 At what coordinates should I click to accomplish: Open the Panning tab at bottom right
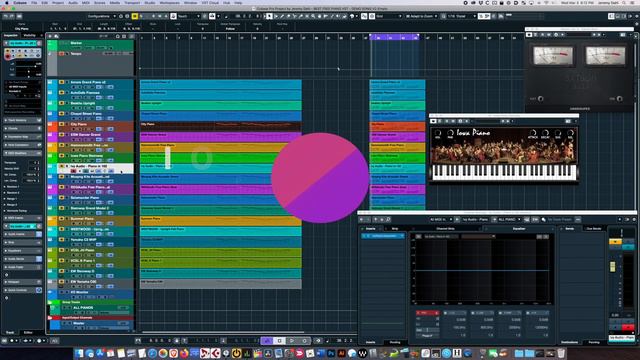[594, 342]
